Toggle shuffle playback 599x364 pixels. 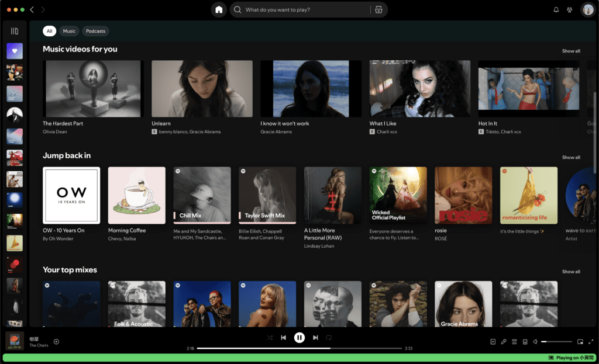270,337
